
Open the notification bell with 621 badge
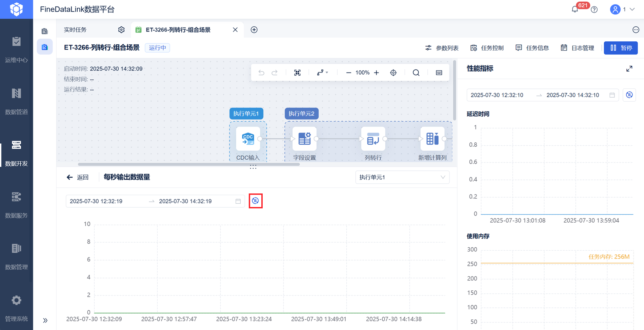click(575, 9)
